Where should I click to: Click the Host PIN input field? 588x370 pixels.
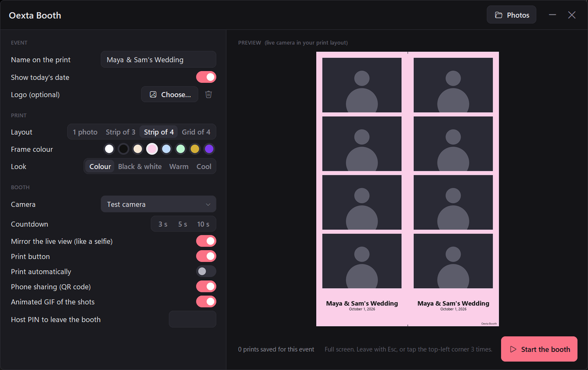pyautogui.click(x=192, y=319)
